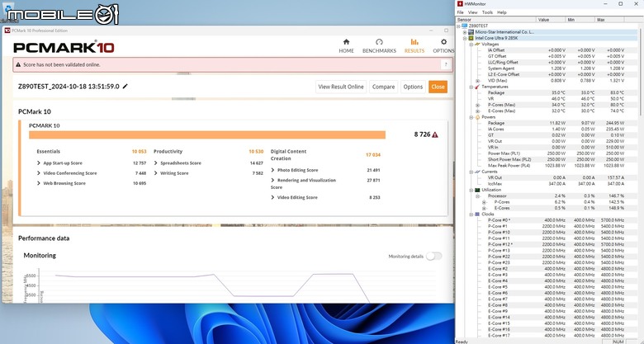
Task: Open HWMonitor Tools menu
Action: click(487, 12)
